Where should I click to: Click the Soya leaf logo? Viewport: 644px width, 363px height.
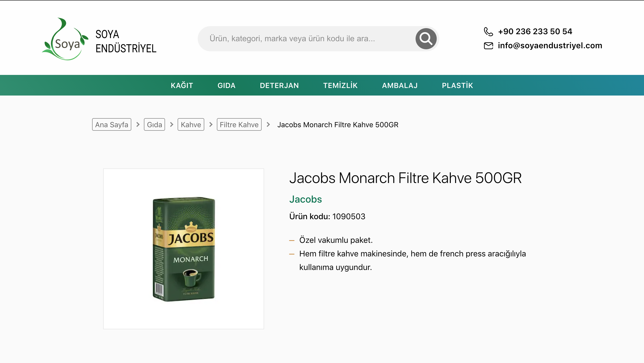click(x=65, y=39)
